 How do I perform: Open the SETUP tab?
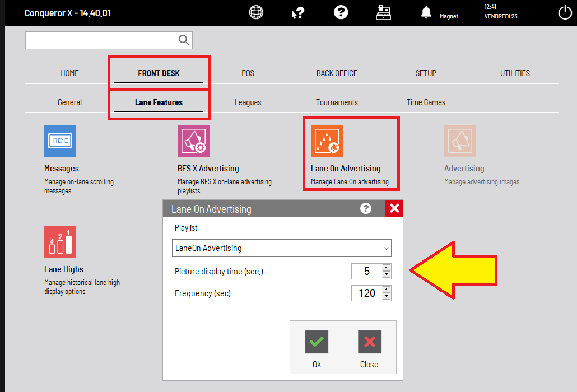point(426,73)
